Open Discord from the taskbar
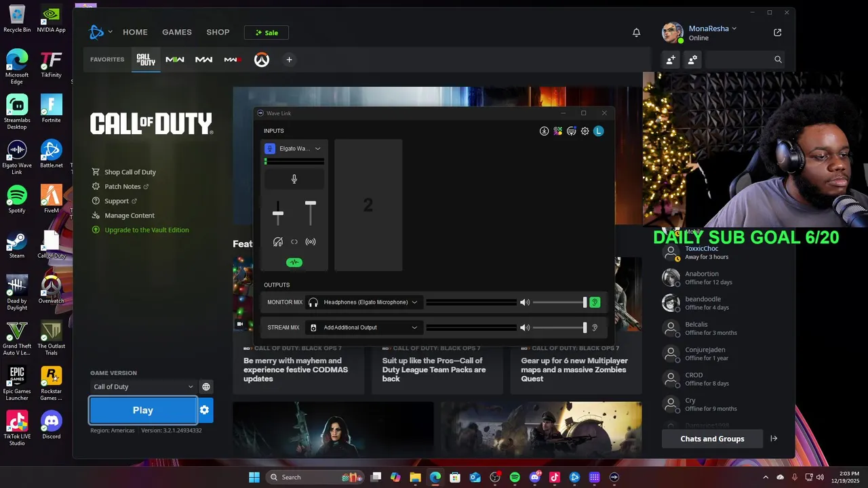The height and width of the screenshot is (488, 868). point(534,477)
